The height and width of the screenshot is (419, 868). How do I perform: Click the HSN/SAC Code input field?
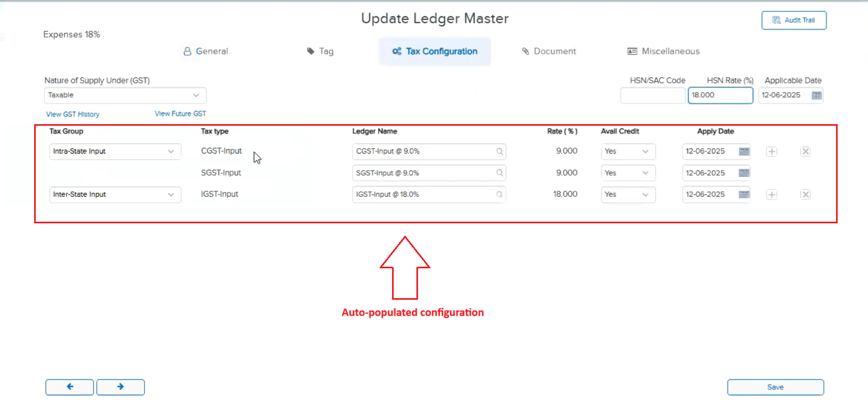(x=652, y=95)
